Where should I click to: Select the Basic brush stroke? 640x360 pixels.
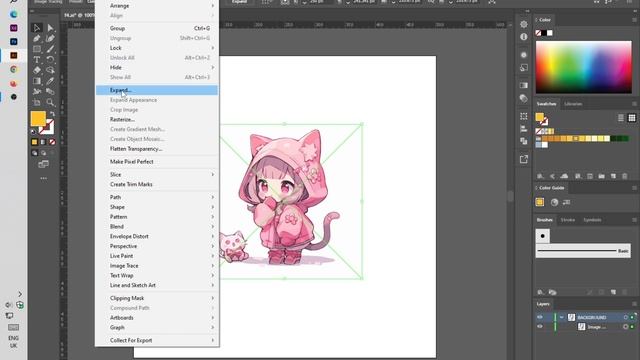point(583,251)
